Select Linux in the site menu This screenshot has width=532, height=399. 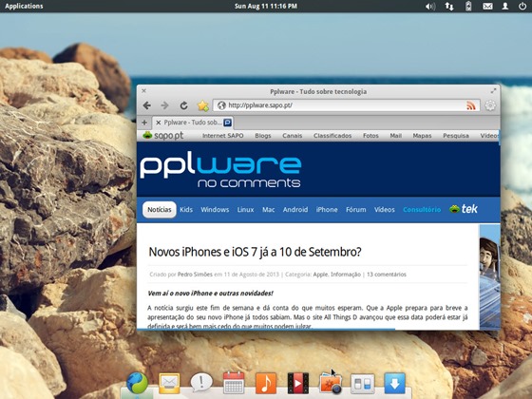point(245,210)
